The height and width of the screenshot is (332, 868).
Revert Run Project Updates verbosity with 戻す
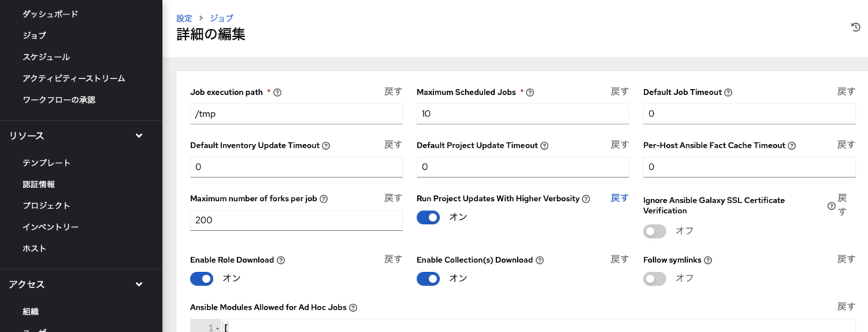[x=620, y=198]
